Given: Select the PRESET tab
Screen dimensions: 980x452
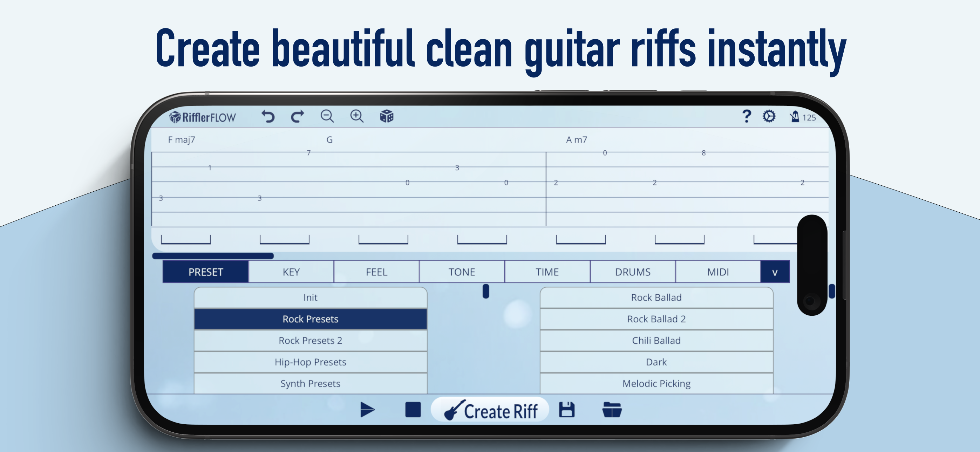Looking at the screenshot, I should 205,272.
